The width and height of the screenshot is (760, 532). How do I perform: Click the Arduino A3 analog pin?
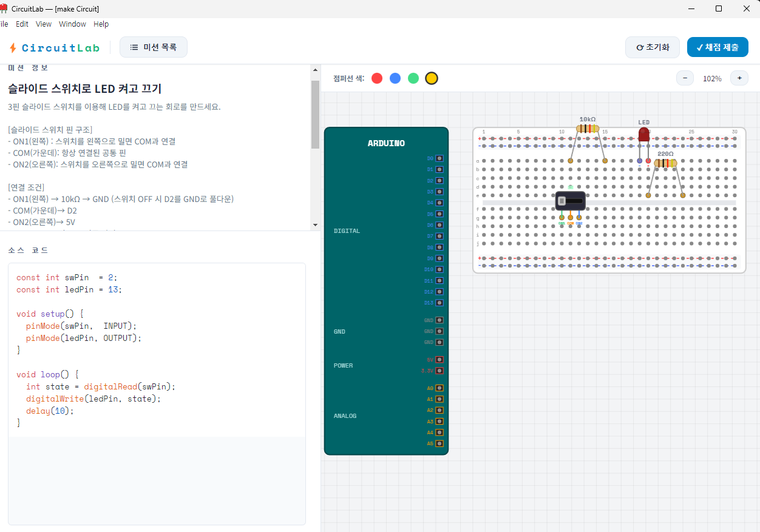[x=439, y=422]
